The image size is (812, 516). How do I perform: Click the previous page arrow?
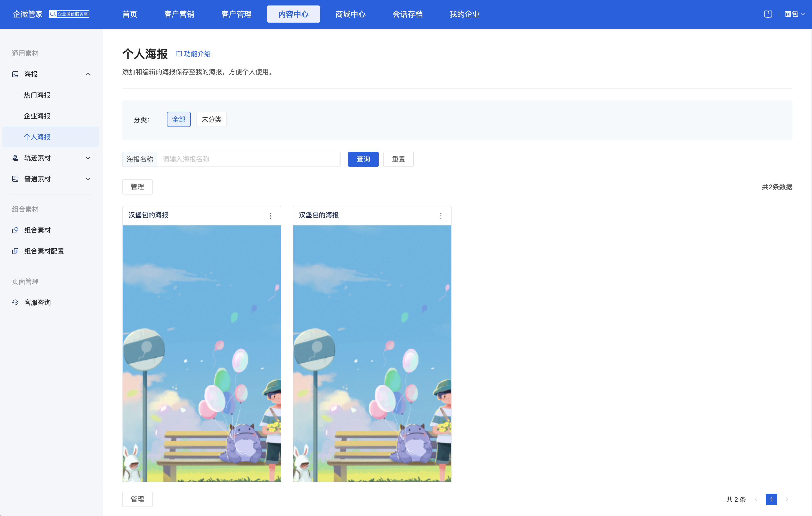click(x=756, y=499)
